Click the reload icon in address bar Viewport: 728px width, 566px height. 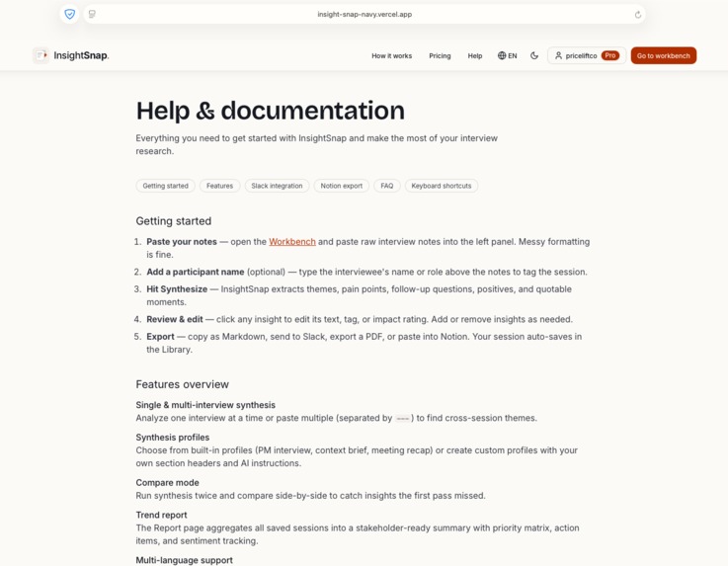638,15
